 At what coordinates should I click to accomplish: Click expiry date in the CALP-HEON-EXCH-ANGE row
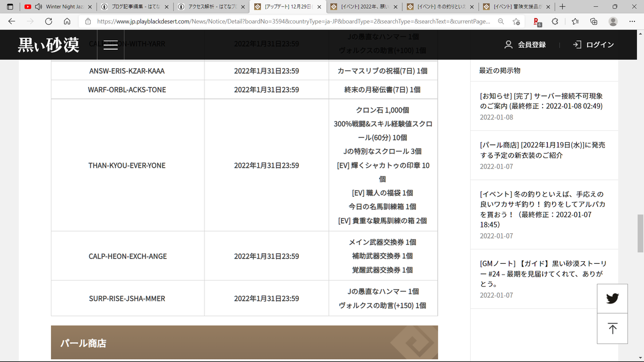tap(266, 256)
